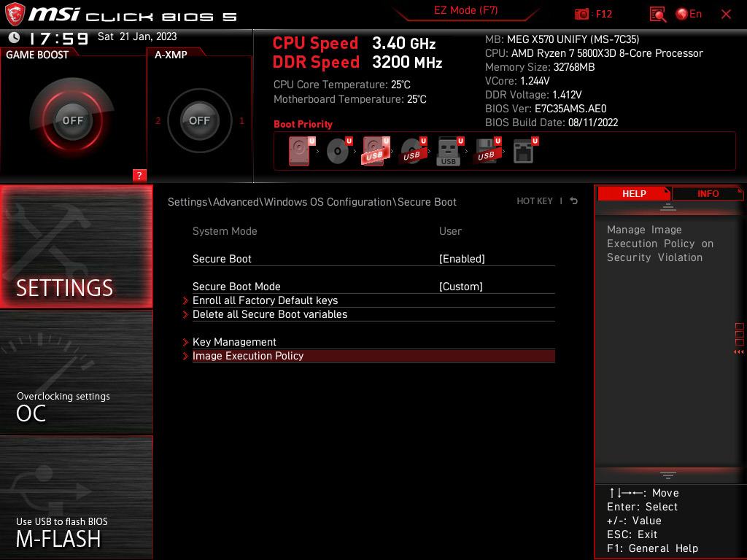Open the SETTINGS section
This screenshot has width=747, height=560.
76,246
